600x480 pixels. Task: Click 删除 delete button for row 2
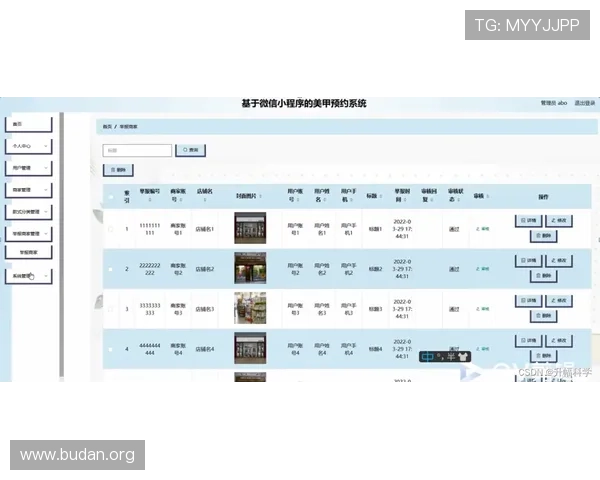coord(544,276)
